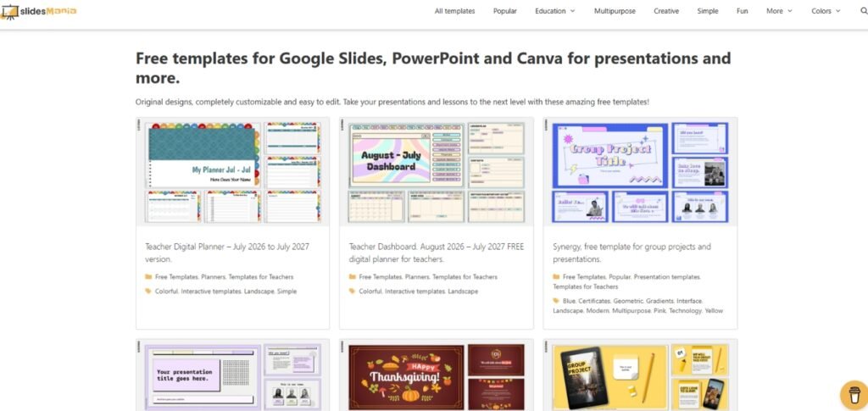Click tag icon under Teacher Dashboard card
868x411 pixels.
pyautogui.click(x=352, y=291)
